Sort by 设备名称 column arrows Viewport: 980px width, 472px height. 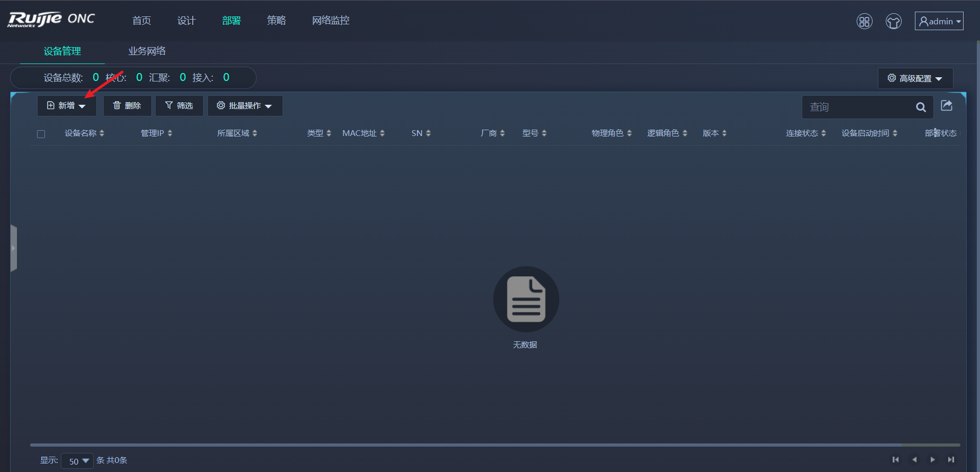102,133
